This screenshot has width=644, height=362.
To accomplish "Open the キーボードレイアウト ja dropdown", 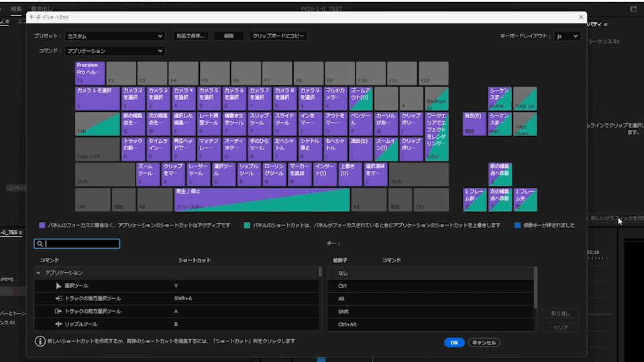I will click(568, 36).
